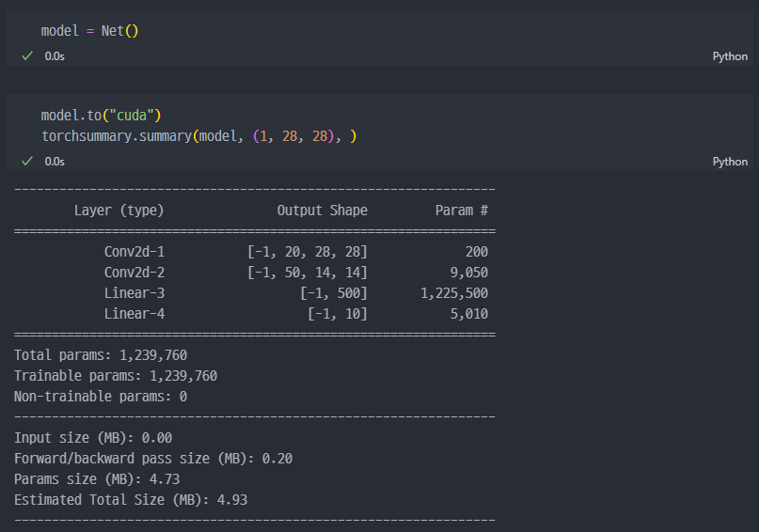
Task: Click execution time 0.0s under torchsummary cell
Action: (55, 162)
